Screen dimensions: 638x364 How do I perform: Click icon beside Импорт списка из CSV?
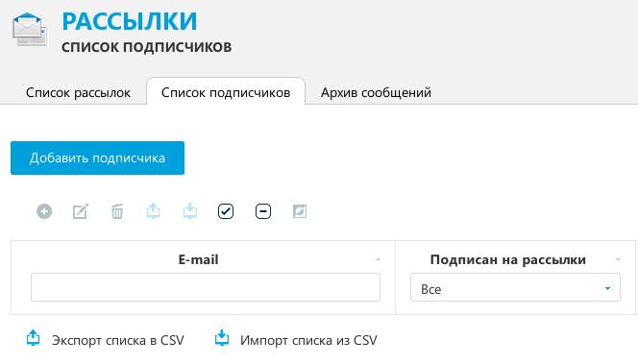222,338
